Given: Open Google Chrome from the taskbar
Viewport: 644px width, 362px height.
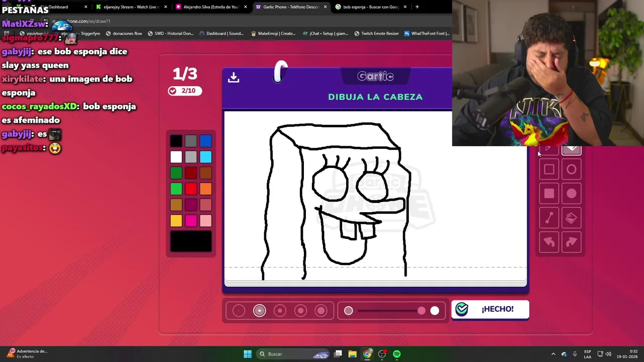Looking at the screenshot, I should (x=367, y=354).
